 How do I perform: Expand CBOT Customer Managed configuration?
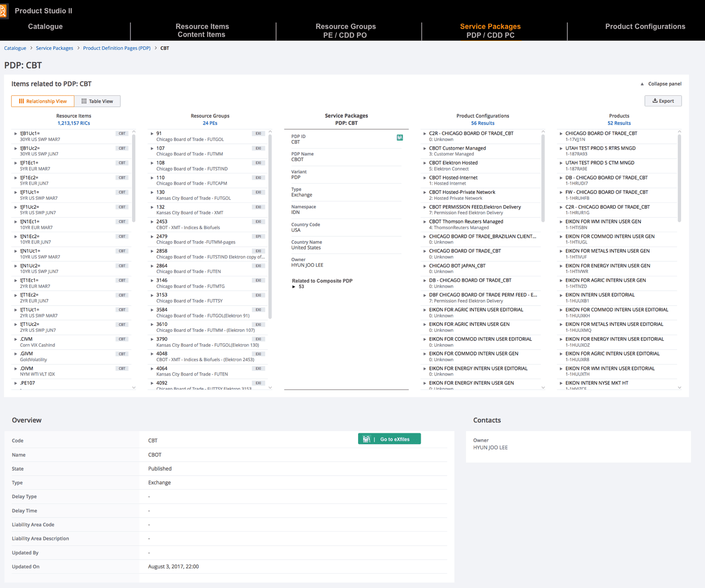coord(424,149)
